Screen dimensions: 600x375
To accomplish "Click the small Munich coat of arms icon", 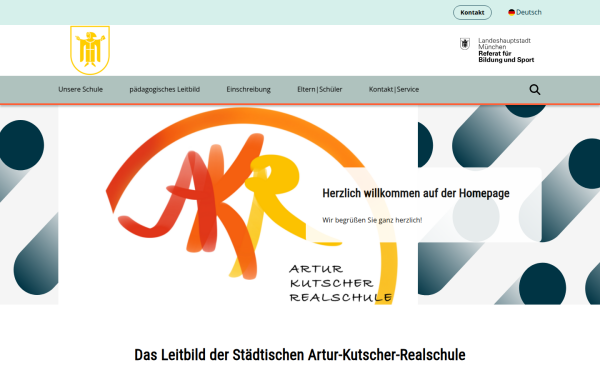I will [x=465, y=44].
